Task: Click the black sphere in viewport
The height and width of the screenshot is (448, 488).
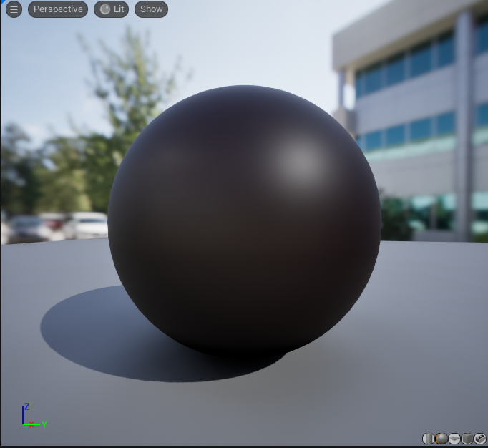Action: (245, 221)
